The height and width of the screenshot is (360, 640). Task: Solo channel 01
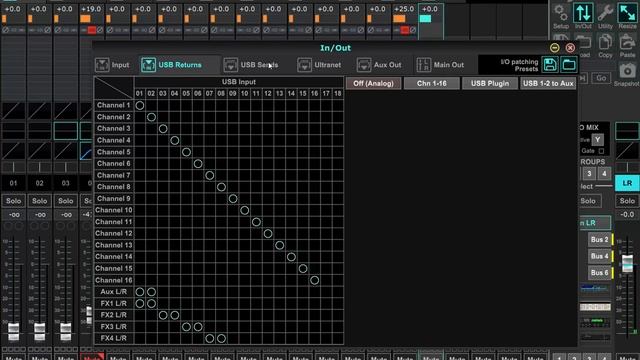[x=13, y=201]
